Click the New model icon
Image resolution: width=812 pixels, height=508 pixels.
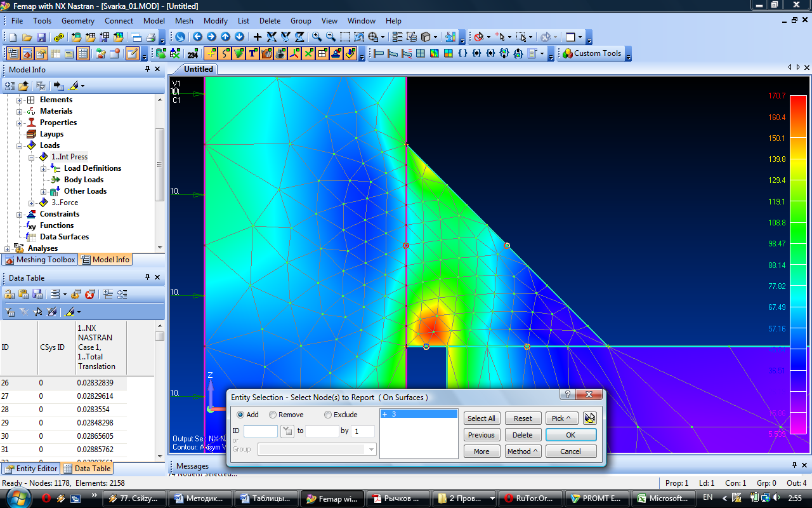click(13, 37)
